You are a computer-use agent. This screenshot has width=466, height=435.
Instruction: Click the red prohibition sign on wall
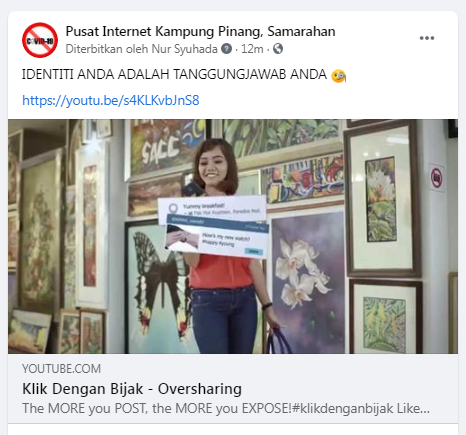click(x=436, y=178)
